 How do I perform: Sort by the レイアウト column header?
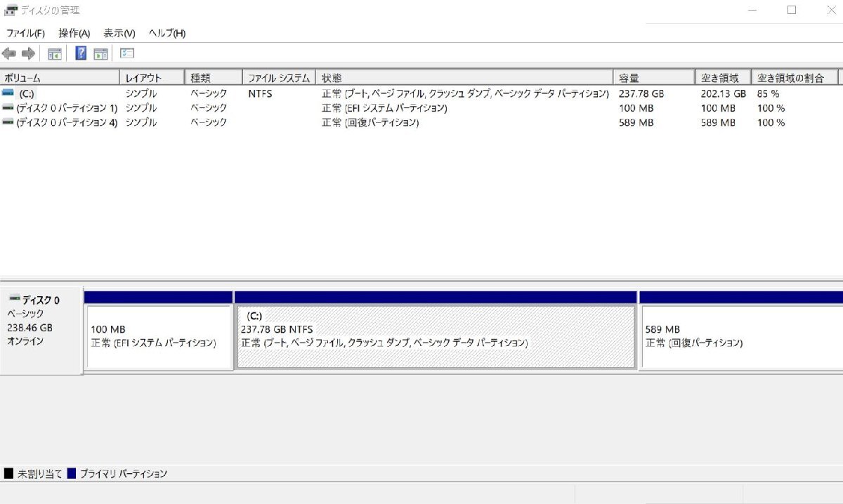[152, 78]
